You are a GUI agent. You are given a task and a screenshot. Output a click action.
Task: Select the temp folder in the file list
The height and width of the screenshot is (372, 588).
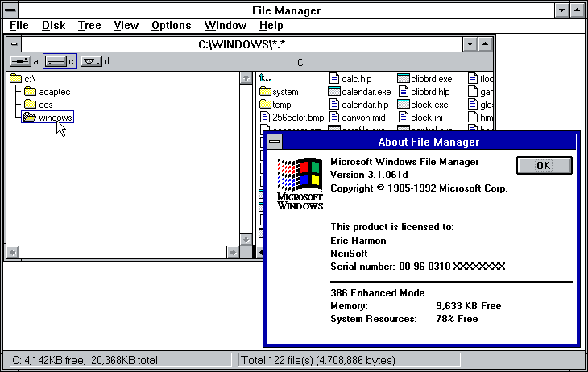pyautogui.click(x=275, y=105)
